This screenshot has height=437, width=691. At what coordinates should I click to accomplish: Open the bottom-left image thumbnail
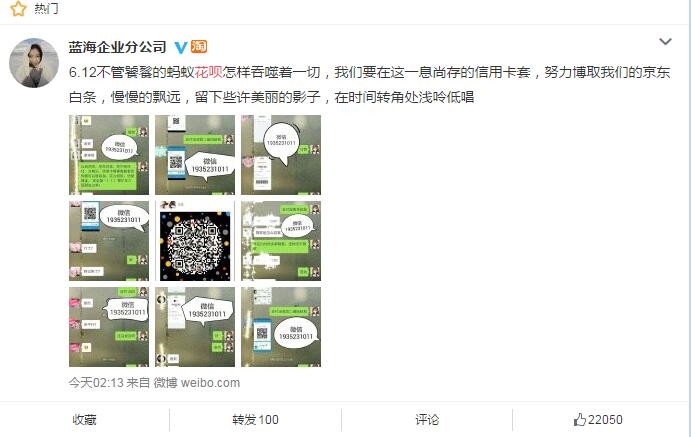click(x=109, y=327)
